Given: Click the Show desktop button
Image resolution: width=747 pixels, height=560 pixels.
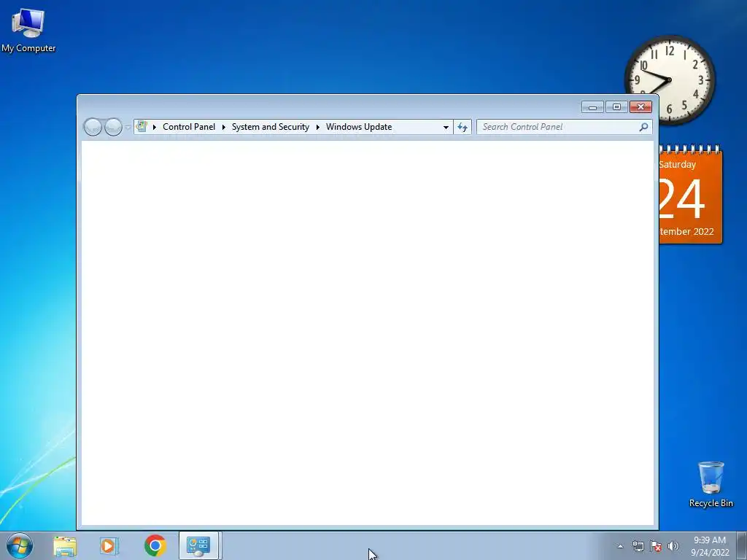Looking at the screenshot, I should [x=741, y=545].
